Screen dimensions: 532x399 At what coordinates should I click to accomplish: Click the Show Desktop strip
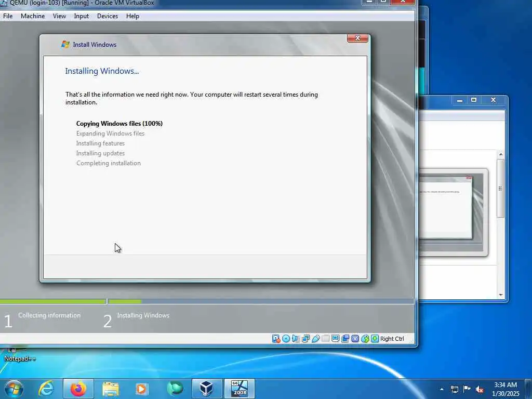pos(528,389)
